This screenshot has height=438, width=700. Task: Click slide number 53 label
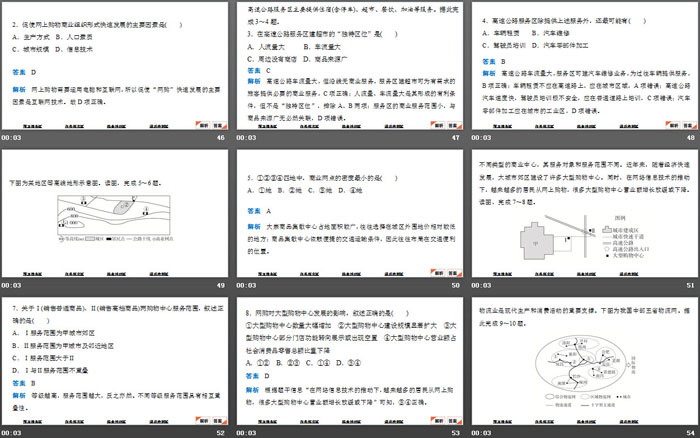tap(455, 433)
